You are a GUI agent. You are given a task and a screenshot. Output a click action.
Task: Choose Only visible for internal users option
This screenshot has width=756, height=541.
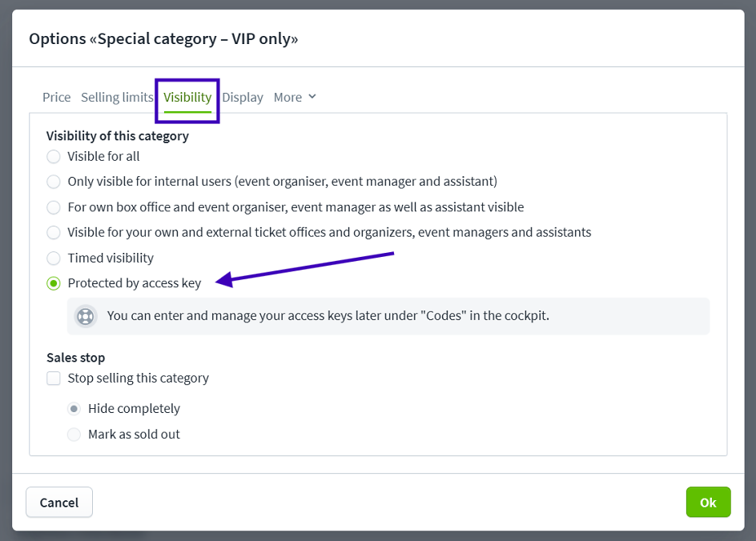(x=54, y=182)
